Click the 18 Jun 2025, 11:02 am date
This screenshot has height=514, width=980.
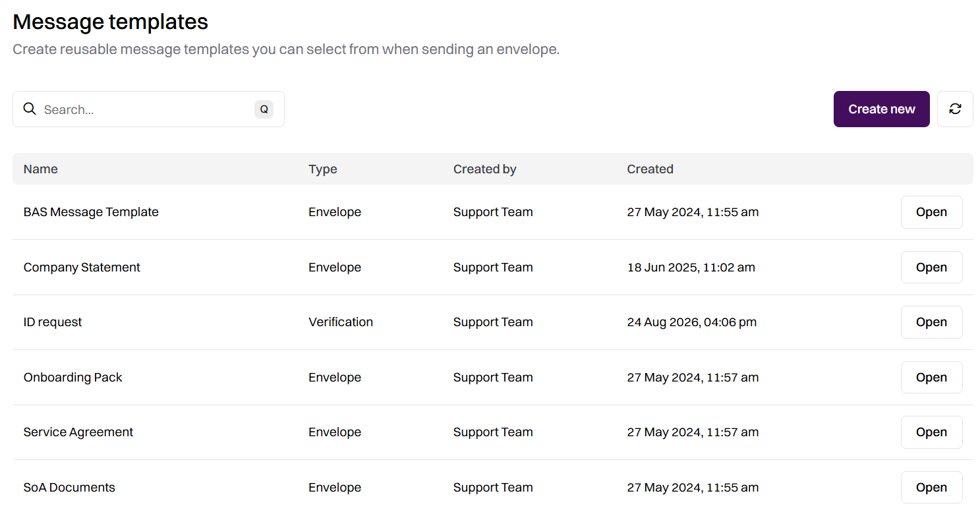tap(691, 268)
